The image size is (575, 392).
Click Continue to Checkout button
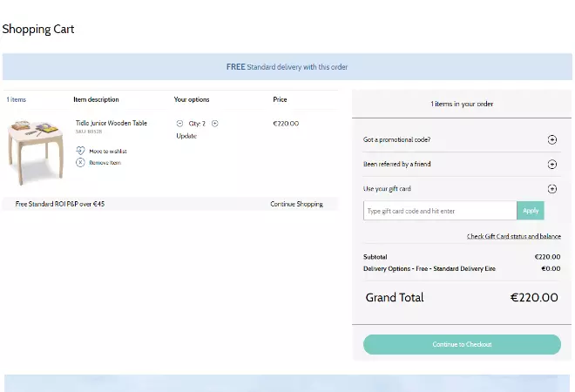tap(462, 344)
